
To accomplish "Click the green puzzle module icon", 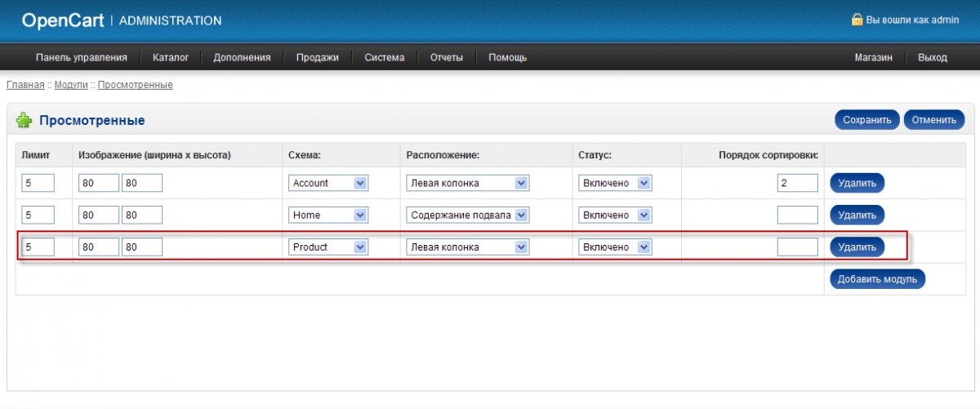I will pyautogui.click(x=24, y=121).
